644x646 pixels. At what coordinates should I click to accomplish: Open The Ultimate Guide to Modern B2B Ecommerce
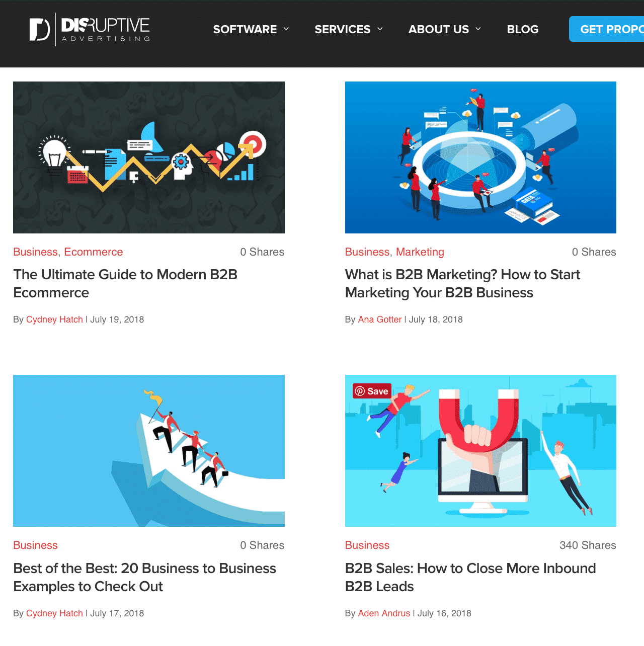pos(125,284)
